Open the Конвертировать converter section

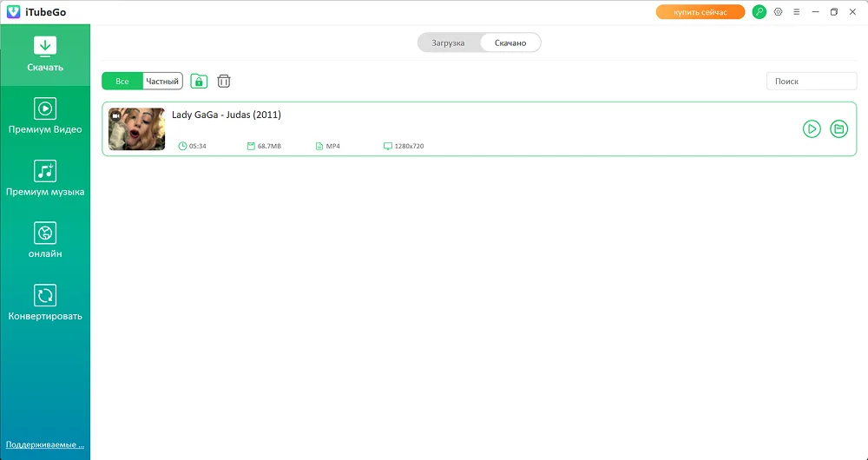click(45, 295)
